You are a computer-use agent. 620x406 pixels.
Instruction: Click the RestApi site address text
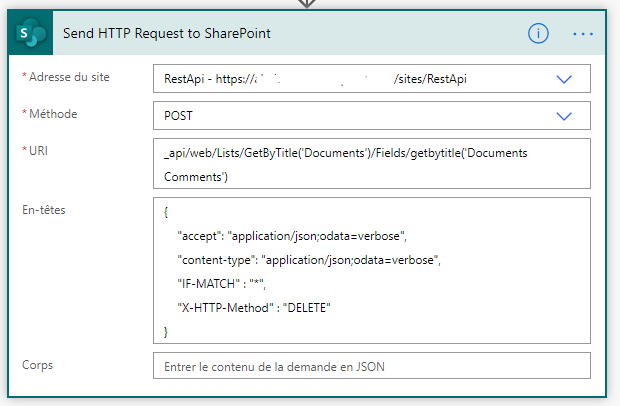pyautogui.click(x=315, y=79)
